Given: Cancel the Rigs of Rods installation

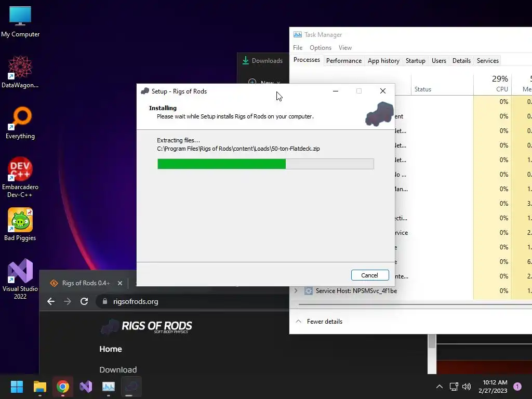Looking at the screenshot, I should 370,275.
